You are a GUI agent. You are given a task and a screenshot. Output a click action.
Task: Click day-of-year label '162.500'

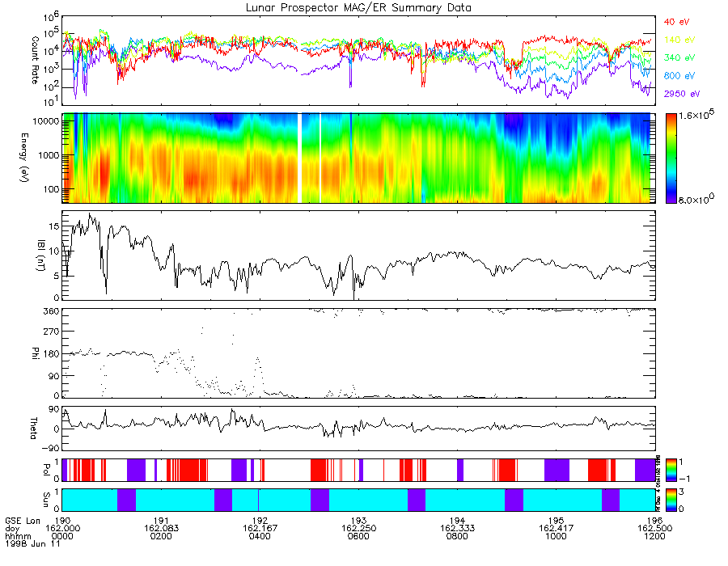(x=654, y=529)
